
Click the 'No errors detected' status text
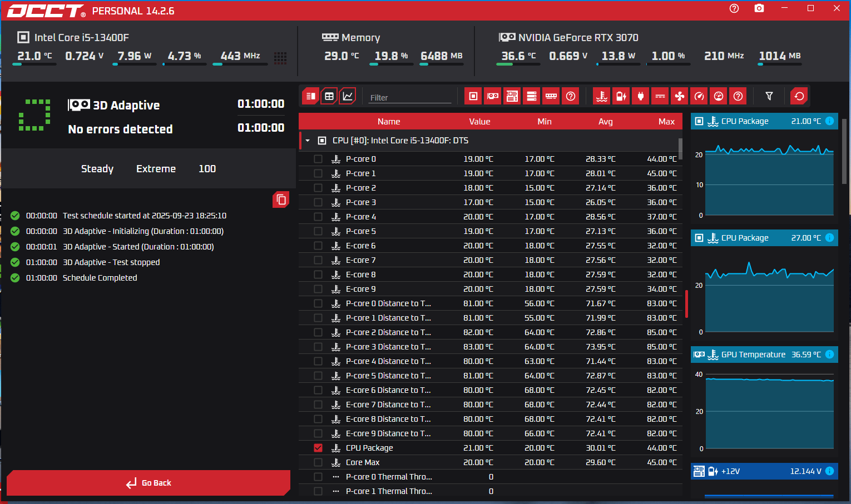click(120, 129)
